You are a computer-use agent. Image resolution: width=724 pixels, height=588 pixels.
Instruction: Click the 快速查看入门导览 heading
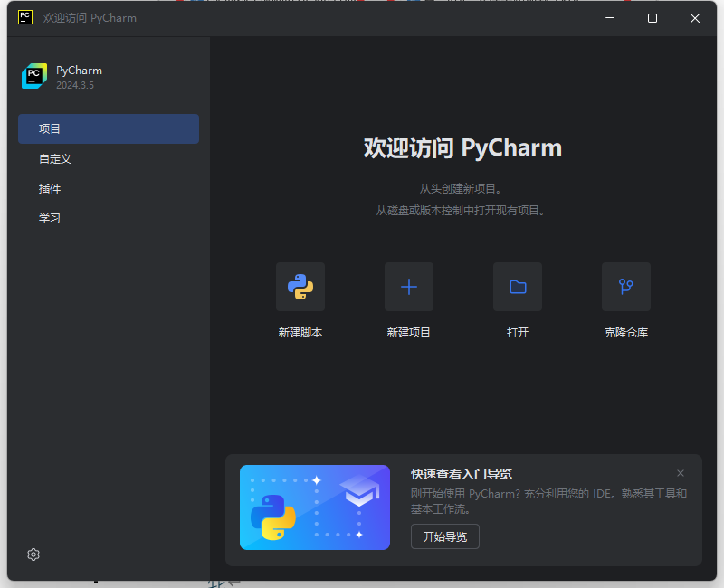(462, 474)
